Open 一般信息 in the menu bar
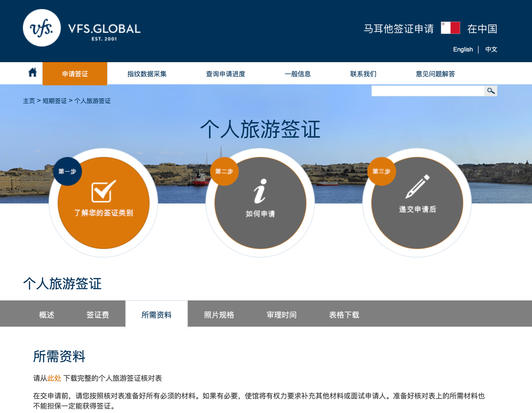 (298, 74)
